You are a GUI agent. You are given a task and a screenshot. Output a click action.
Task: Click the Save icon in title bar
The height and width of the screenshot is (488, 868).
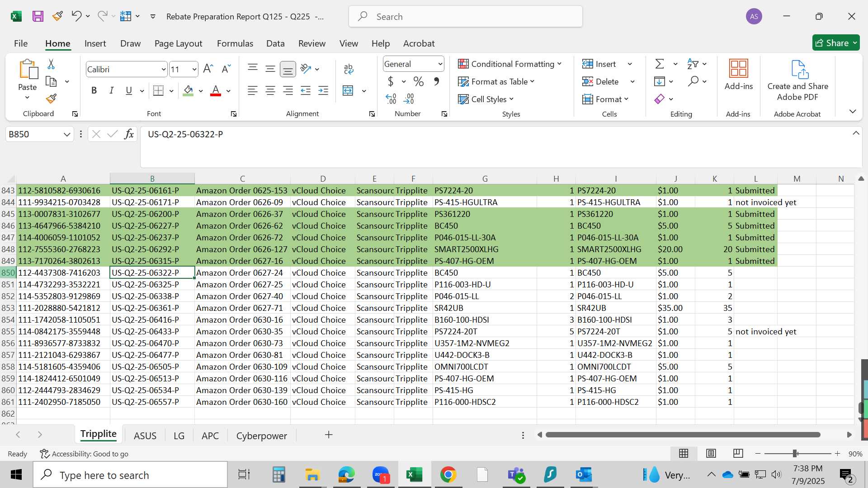(x=38, y=16)
